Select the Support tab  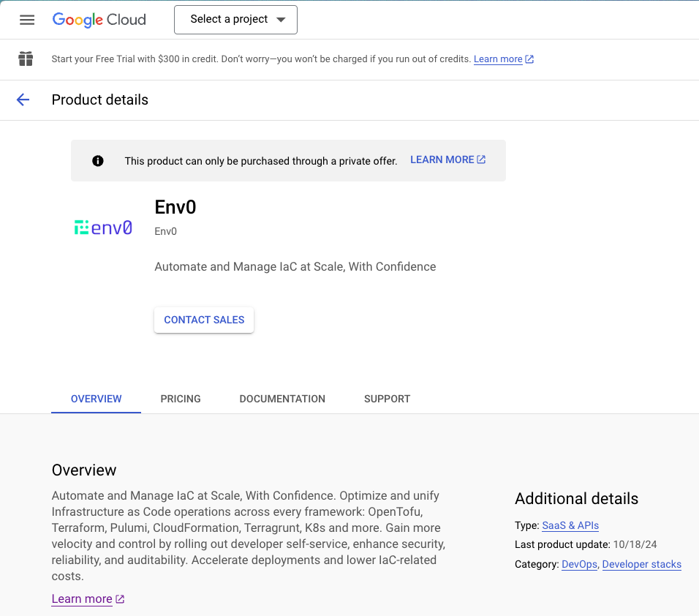tap(387, 399)
